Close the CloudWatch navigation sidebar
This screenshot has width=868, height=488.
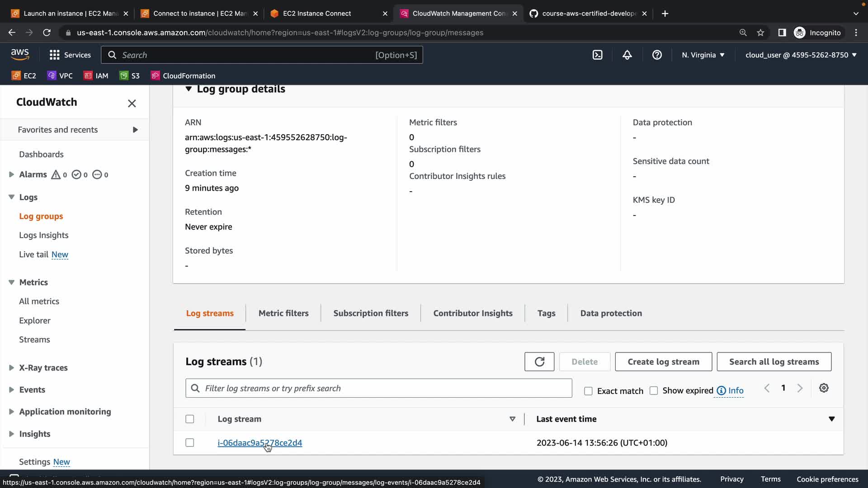(132, 103)
